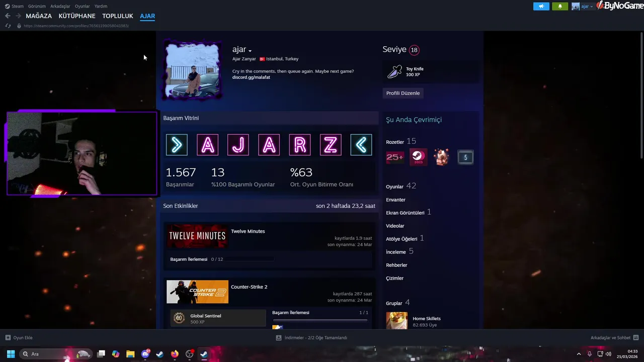Expand the arrow beside the ajar profile name
The image size is (644, 362).
[250, 51]
